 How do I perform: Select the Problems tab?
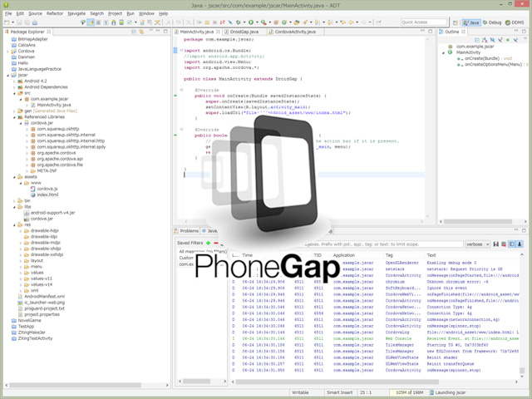click(x=186, y=231)
